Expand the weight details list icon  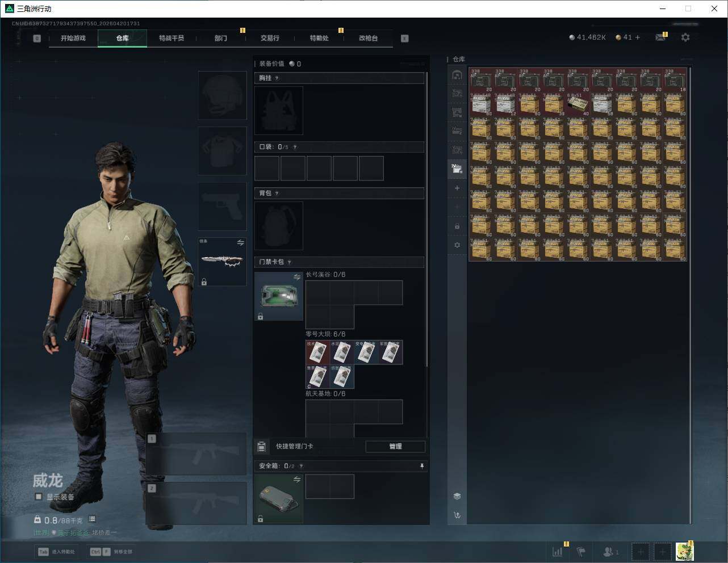92,519
